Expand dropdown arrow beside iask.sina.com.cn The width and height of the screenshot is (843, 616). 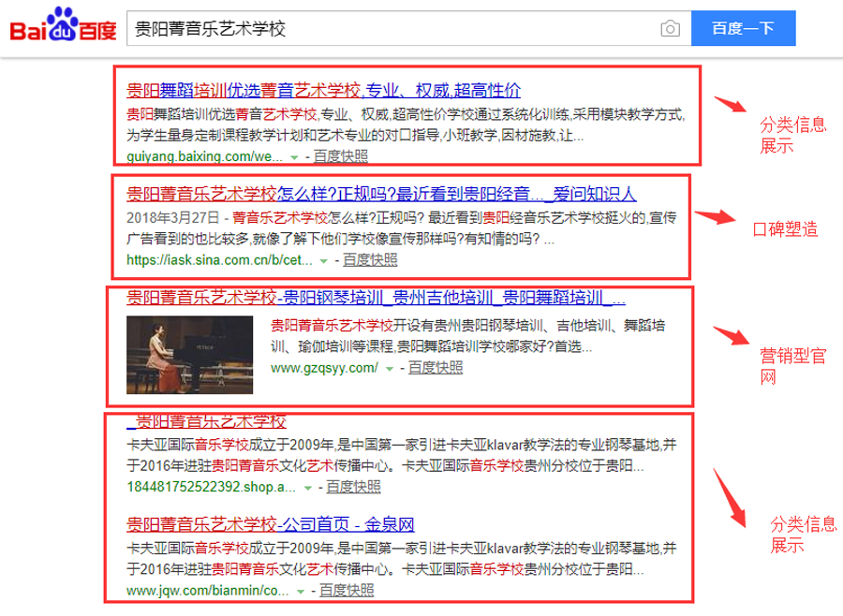coord(324,261)
